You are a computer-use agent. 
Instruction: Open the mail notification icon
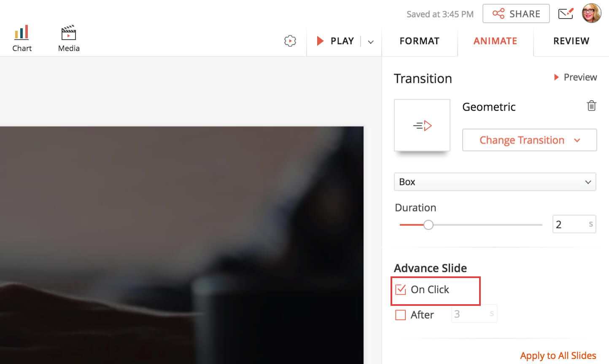pyautogui.click(x=566, y=13)
